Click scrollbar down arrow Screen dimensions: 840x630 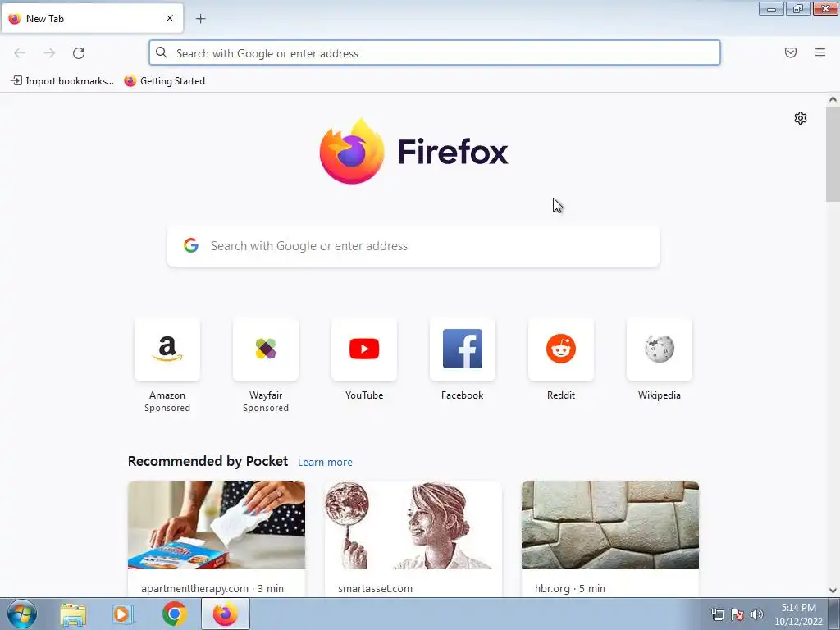(833, 591)
